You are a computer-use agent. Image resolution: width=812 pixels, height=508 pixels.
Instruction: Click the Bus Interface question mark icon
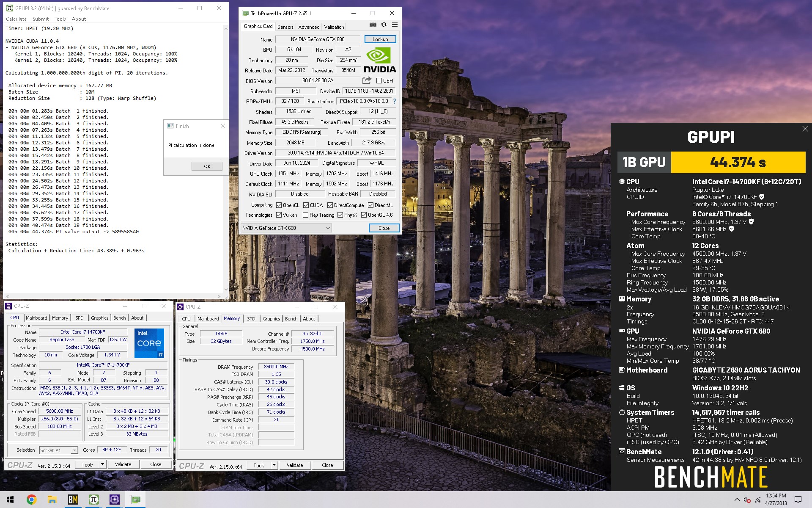395,101
